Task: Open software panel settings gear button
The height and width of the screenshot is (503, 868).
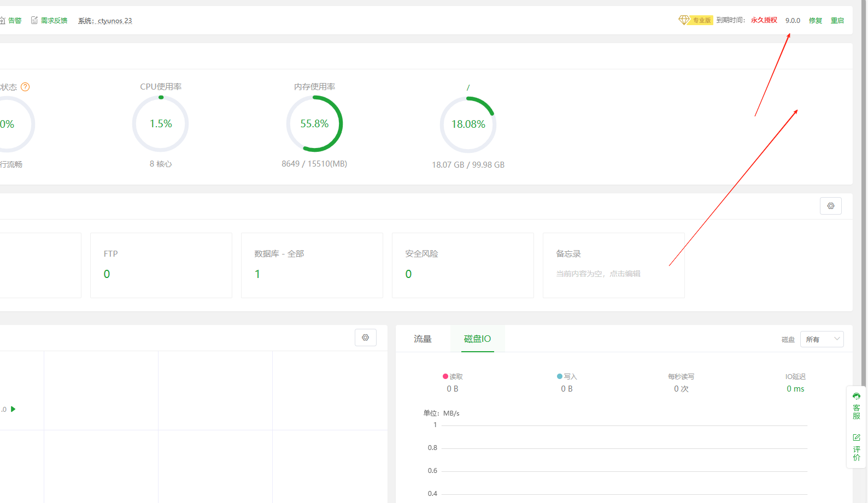Action: 366,338
